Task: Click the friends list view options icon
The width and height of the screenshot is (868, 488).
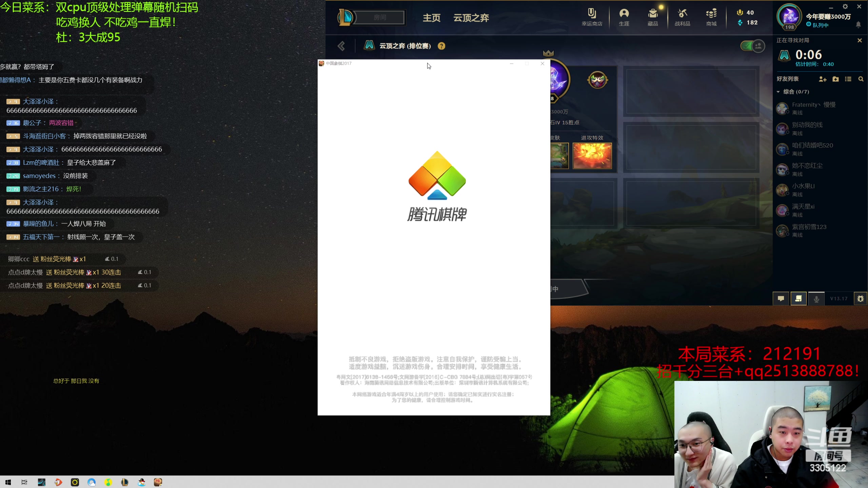Action: [x=848, y=79]
